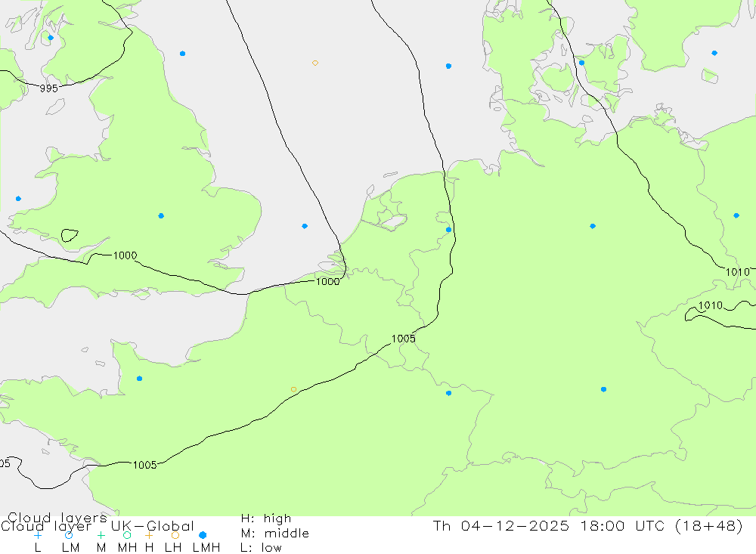Click the upper 1010 isobar label on the right edge

(x=737, y=272)
